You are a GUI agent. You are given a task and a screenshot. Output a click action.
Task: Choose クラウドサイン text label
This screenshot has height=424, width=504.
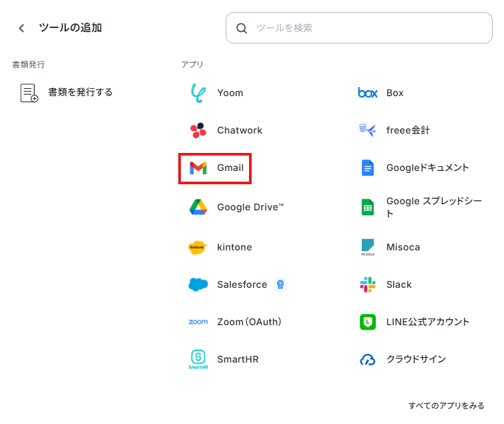click(x=417, y=359)
